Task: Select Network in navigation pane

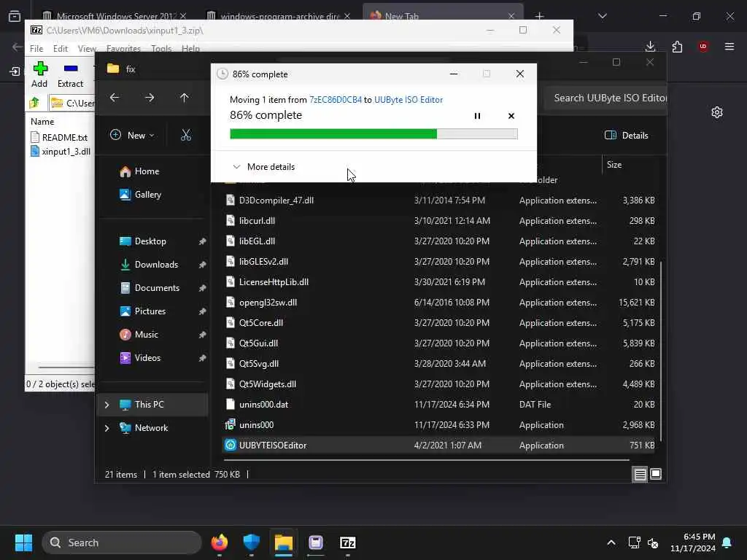Action: point(151,428)
